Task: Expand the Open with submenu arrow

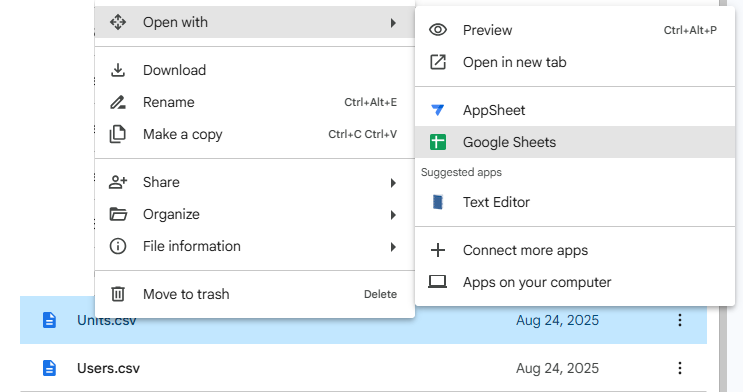Action: tap(393, 22)
